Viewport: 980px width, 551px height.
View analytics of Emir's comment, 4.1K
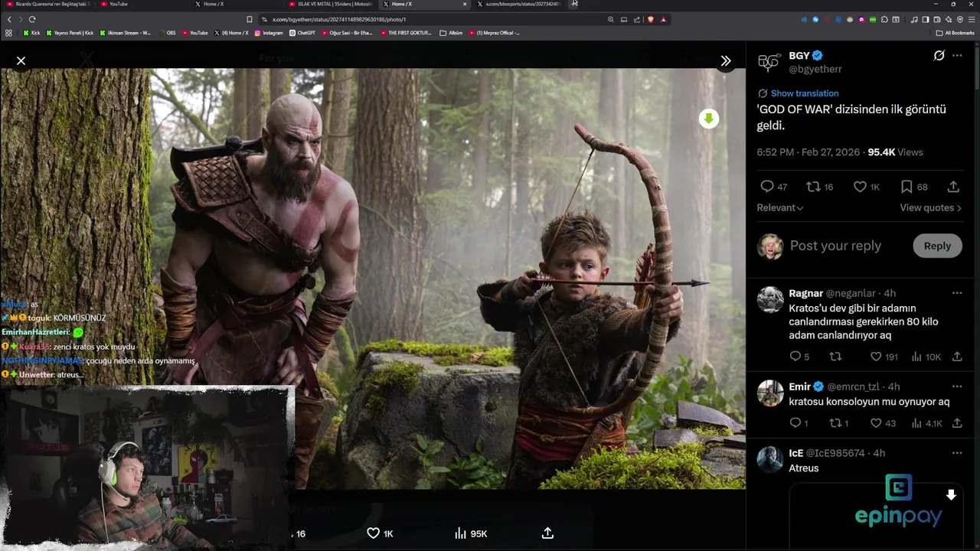coord(916,423)
